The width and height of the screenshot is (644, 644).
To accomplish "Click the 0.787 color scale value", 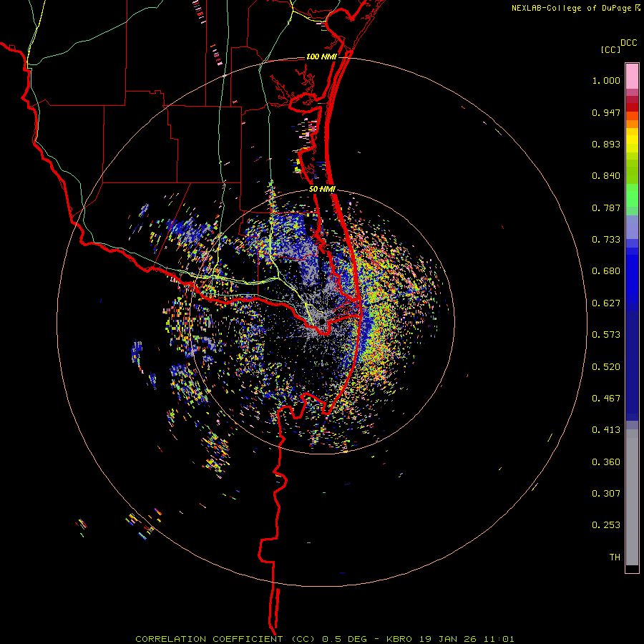I will coord(606,208).
